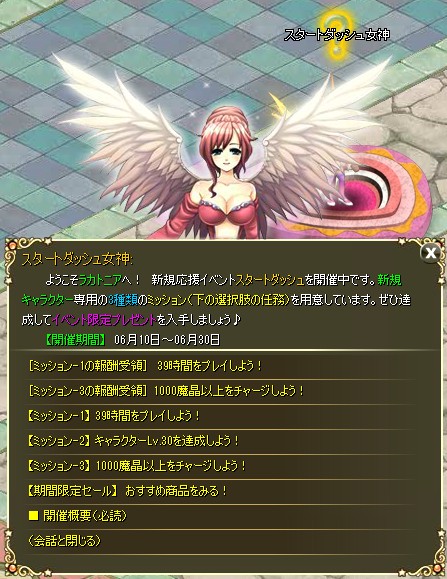This screenshot has height=579, width=447.
Task: Click the スタートダッシュ女神 NPC name label
Action: 337,35
